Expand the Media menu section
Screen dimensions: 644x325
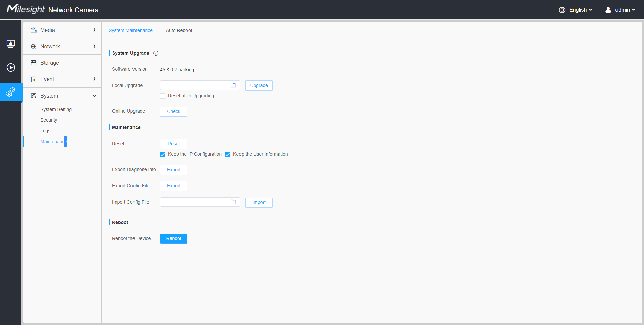pos(62,30)
